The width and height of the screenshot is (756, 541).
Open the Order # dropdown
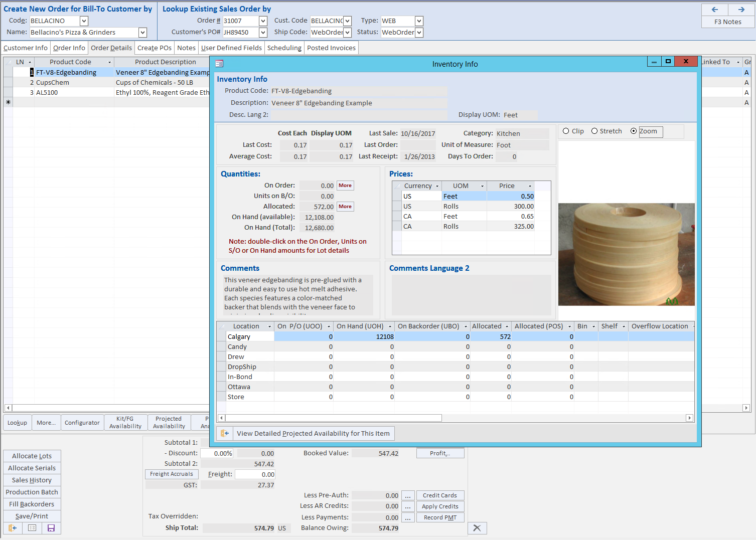click(264, 21)
